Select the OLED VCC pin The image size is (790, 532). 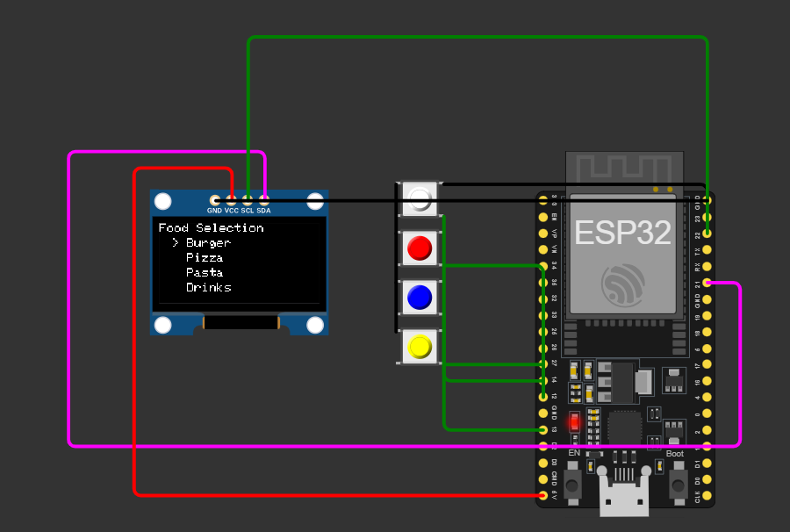coord(231,200)
